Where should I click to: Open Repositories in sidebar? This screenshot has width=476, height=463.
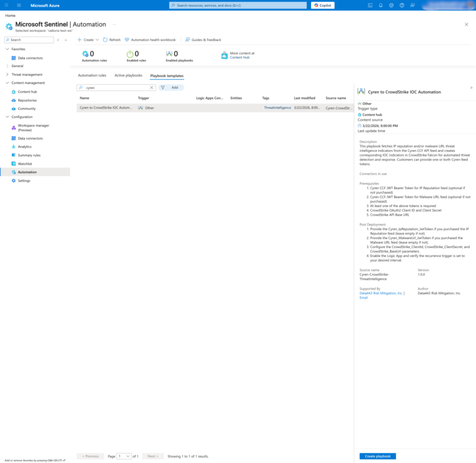pos(27,100)
